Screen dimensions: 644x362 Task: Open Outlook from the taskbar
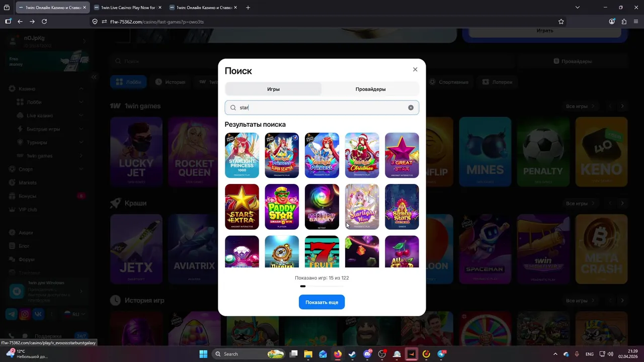pos(323,354)
